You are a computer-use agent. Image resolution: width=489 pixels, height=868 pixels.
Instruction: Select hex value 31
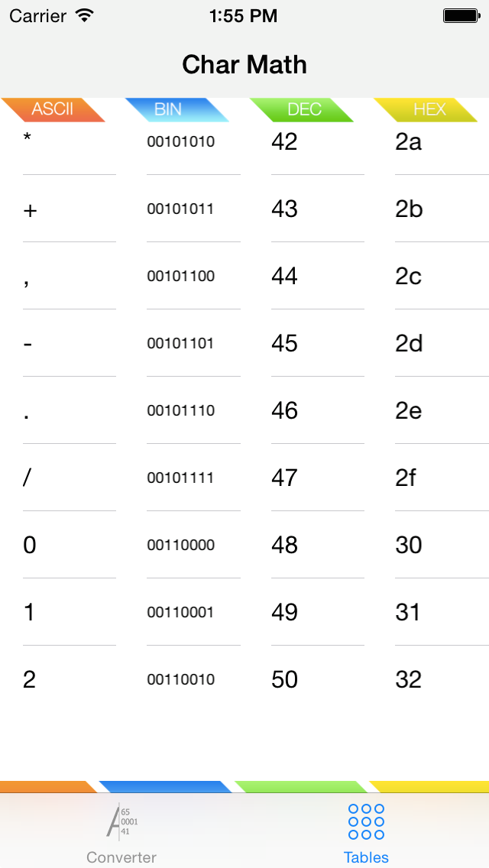pos(408,612)
